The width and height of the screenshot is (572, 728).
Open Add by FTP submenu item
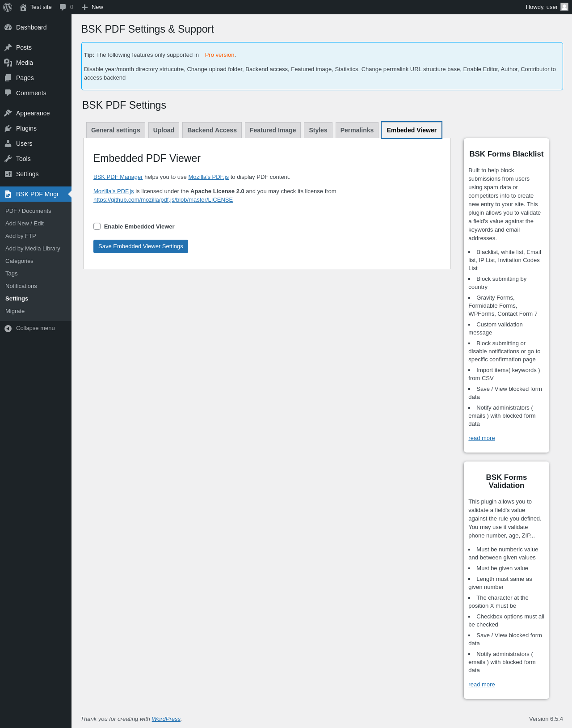(x=36, y=236)
